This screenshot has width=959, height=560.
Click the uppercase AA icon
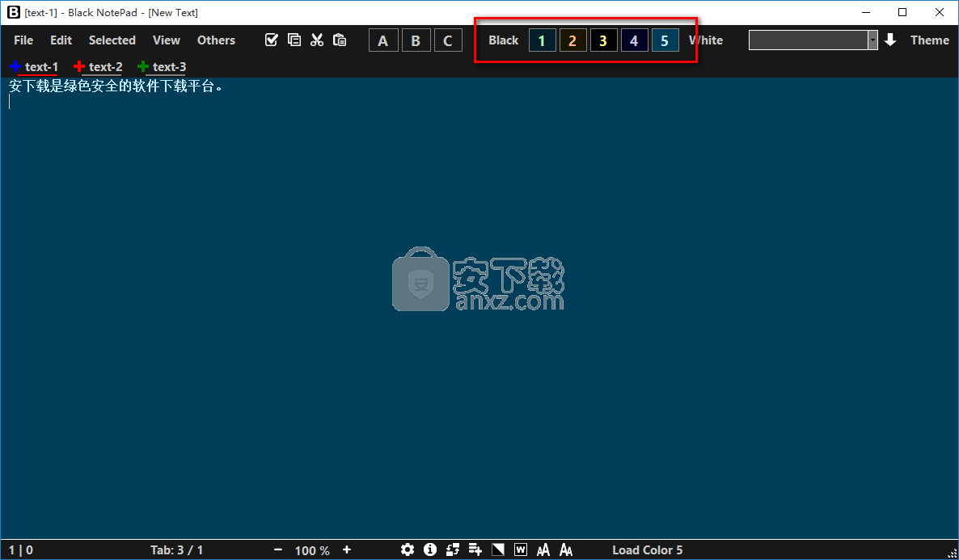pyautogui.click(x=543, y=550)
